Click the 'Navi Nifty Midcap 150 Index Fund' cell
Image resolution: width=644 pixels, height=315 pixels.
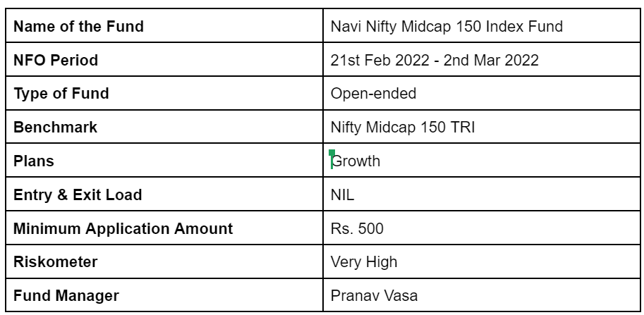[482, 25]
